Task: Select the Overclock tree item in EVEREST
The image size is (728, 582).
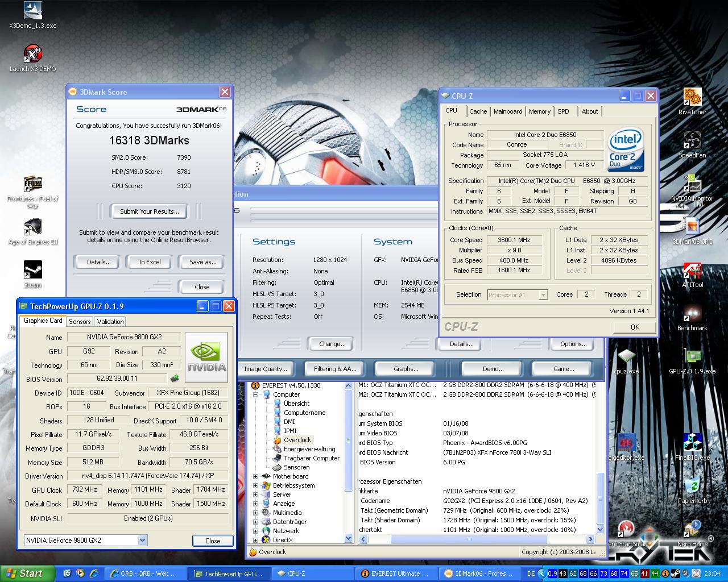Action: click(297, 440)
